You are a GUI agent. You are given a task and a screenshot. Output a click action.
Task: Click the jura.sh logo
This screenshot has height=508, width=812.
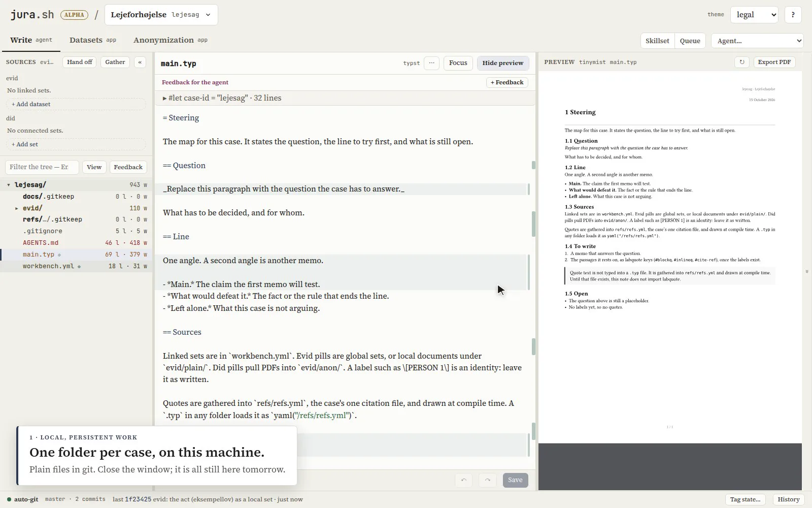tap(32, 15)
